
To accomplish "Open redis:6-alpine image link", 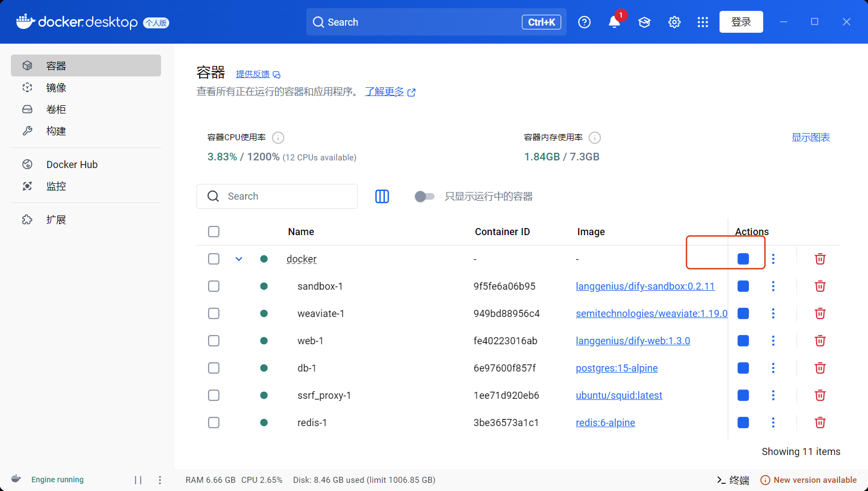I will (605, 423).
